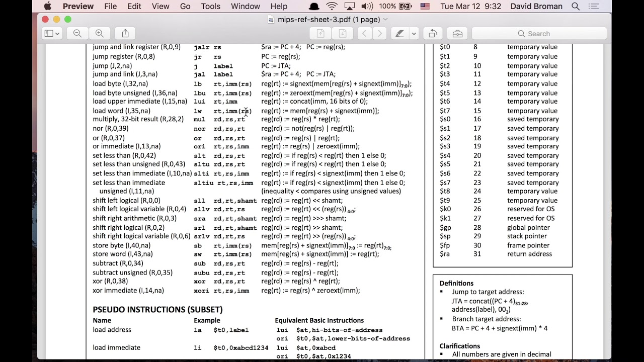
Task: Click the 'PSEUDO INSTRUCTIONS (SUBSET)' heading
Action: tap(157, 309)
